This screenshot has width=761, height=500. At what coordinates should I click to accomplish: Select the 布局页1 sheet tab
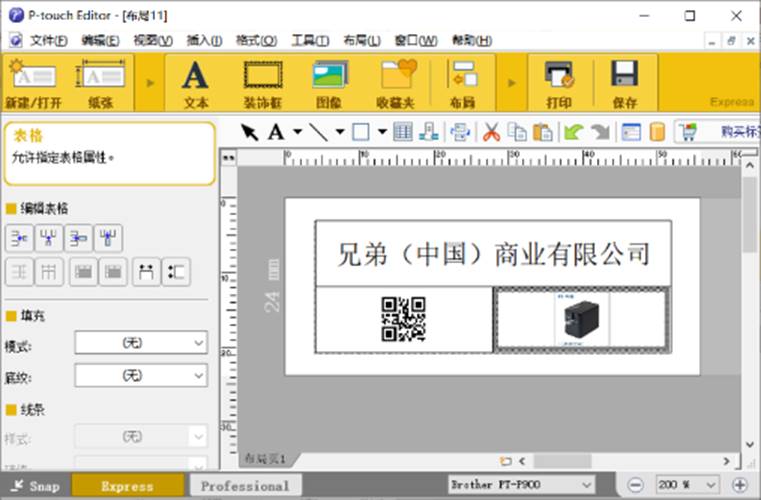[265, 459]
